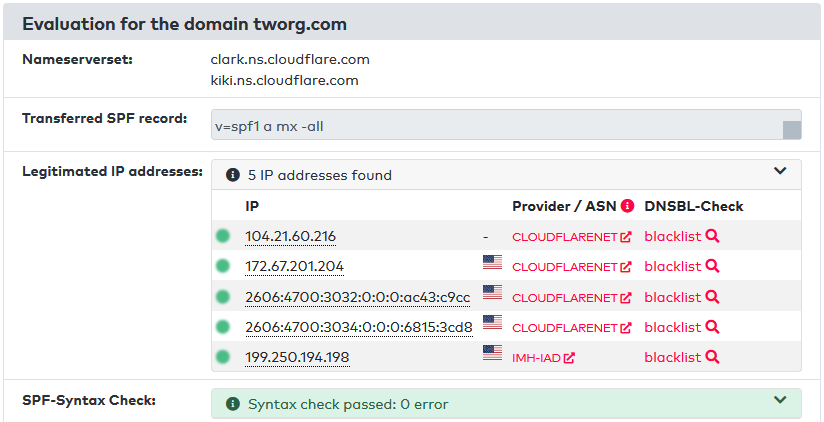This screenshot has width=824, height=422.
Task: Click the info icon beside 5 IP addresses found
Action: click(x=233, y=175)
